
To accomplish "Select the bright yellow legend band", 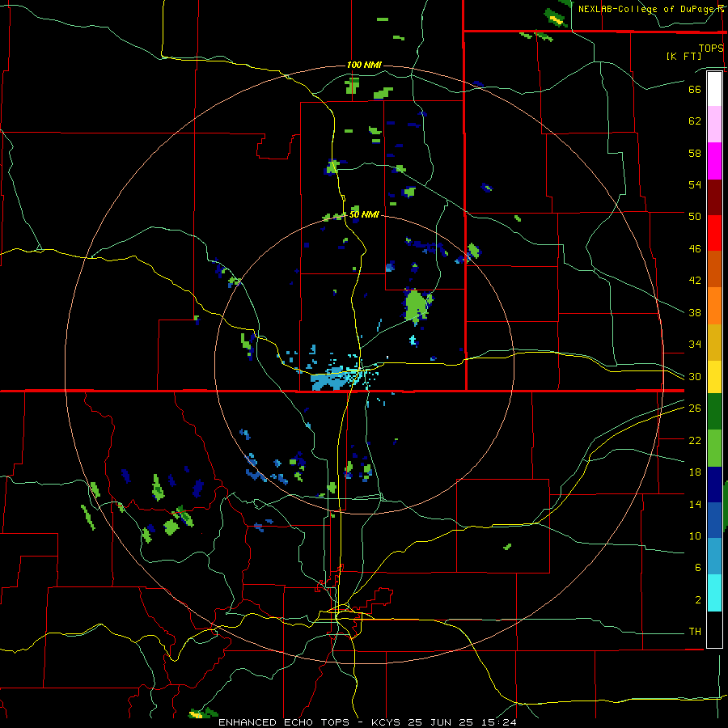I will pos(714,377).
